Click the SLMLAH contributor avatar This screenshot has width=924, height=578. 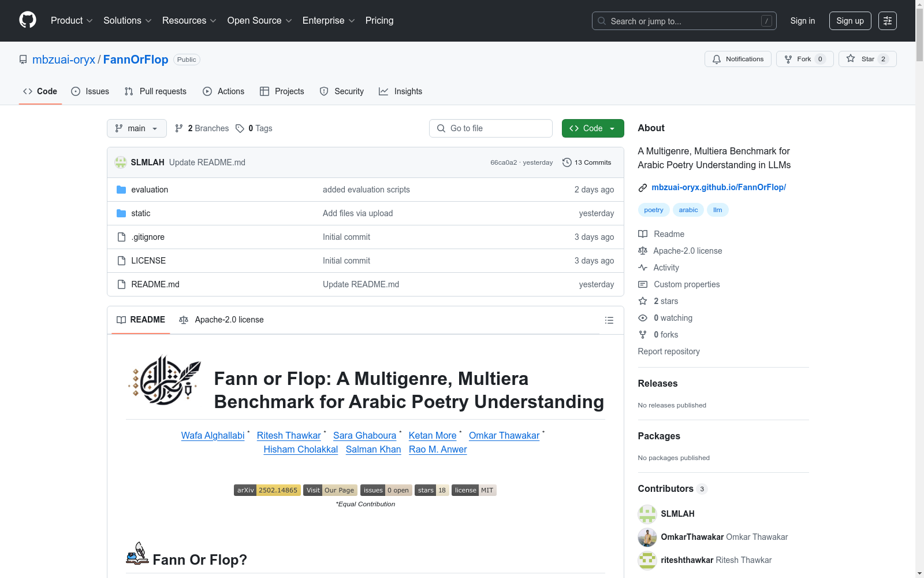[x=647, y=514]
